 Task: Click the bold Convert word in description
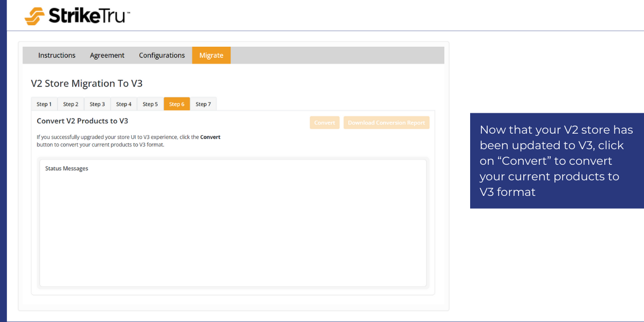pyautogui.click(x=210, y=137)
